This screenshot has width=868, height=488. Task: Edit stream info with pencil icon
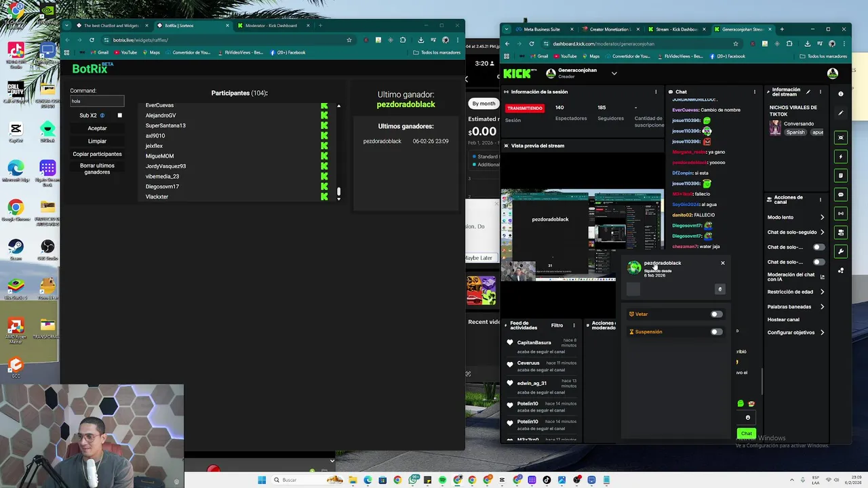[808, 91]
